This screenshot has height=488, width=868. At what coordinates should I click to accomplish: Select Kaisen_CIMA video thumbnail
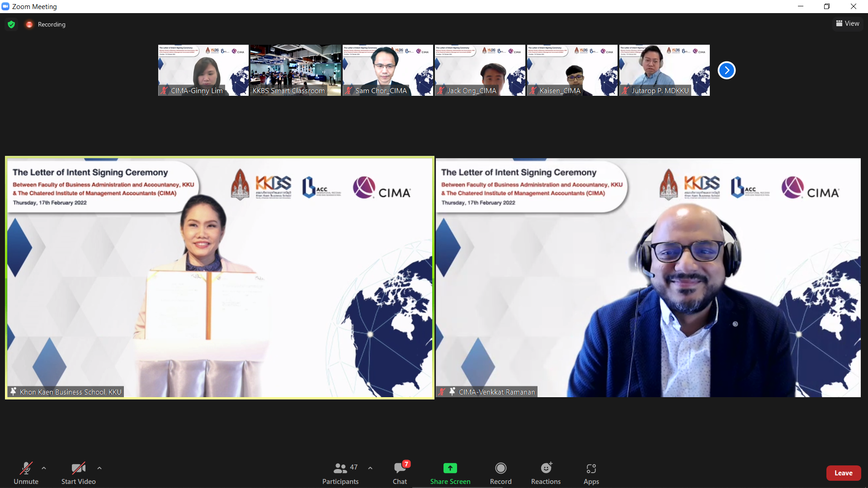tap(572, 70)
